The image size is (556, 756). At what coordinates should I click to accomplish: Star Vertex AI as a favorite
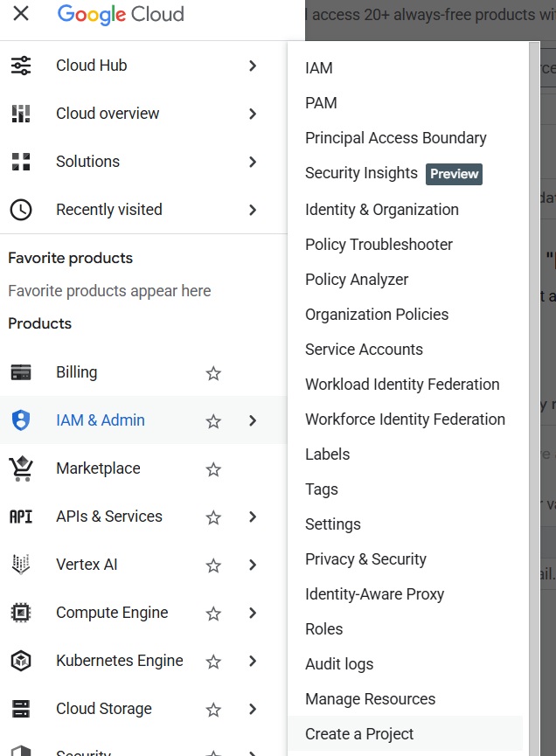(x=213, y=565)
